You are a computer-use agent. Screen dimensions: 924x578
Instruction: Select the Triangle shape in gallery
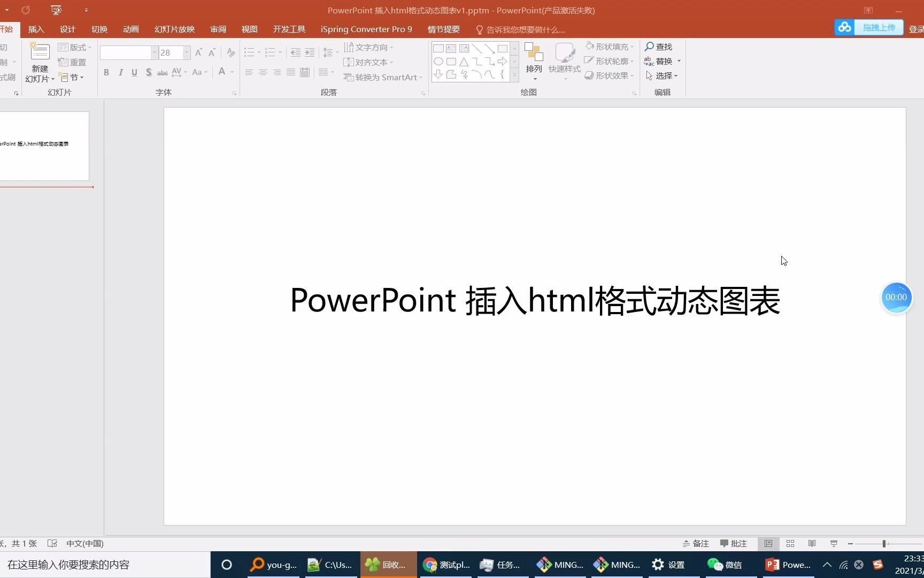pyautogui.click(x=464, y=62)
